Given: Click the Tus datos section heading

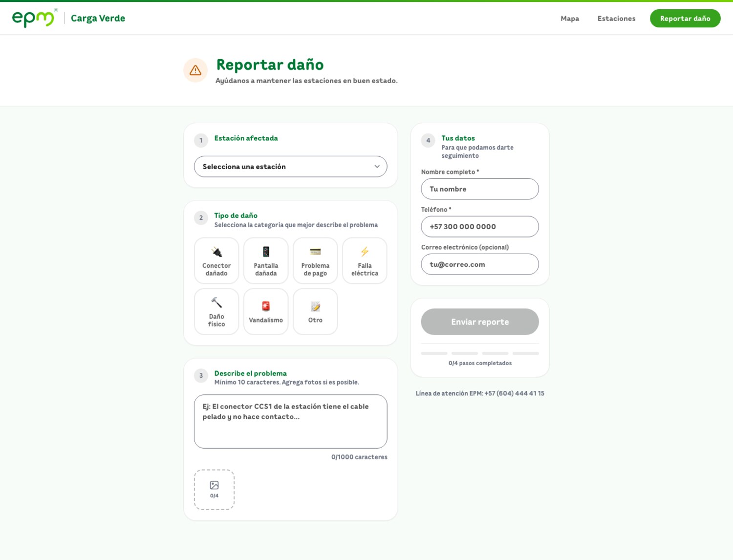Looking at the screenshot, I should 458,138.
